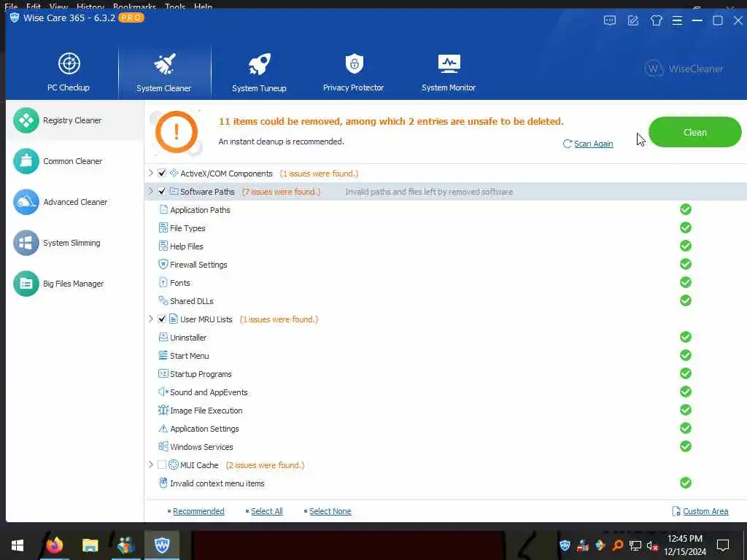
Task: Open the notification center icon
Action: point(723,545)
